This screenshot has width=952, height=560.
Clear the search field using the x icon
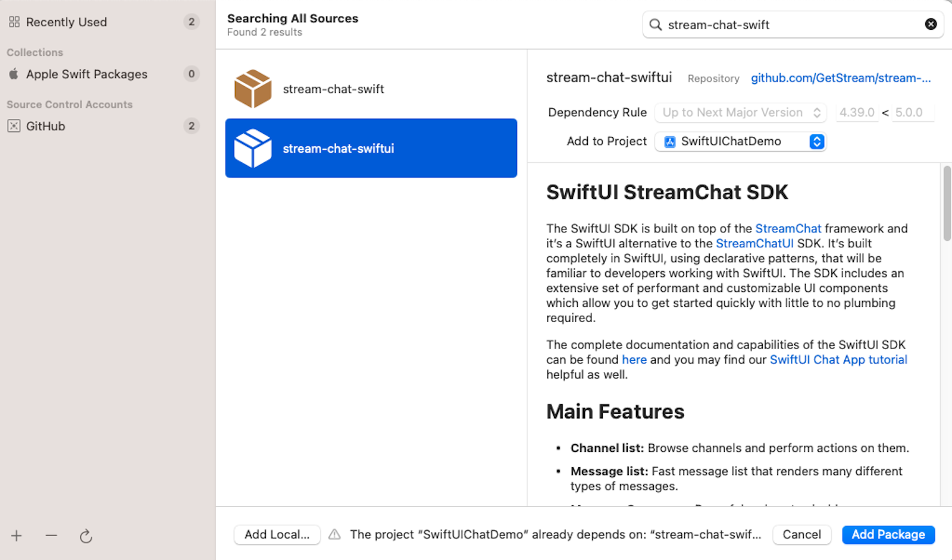tap(930, 24)
